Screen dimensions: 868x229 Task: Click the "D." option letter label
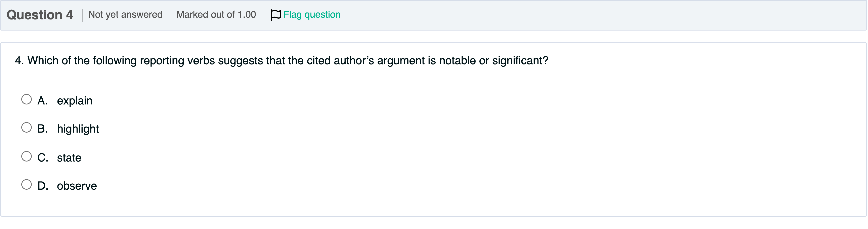43,186
